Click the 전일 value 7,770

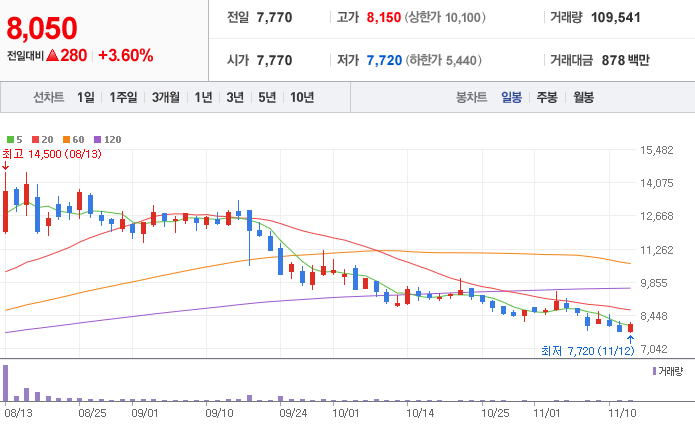274,18
